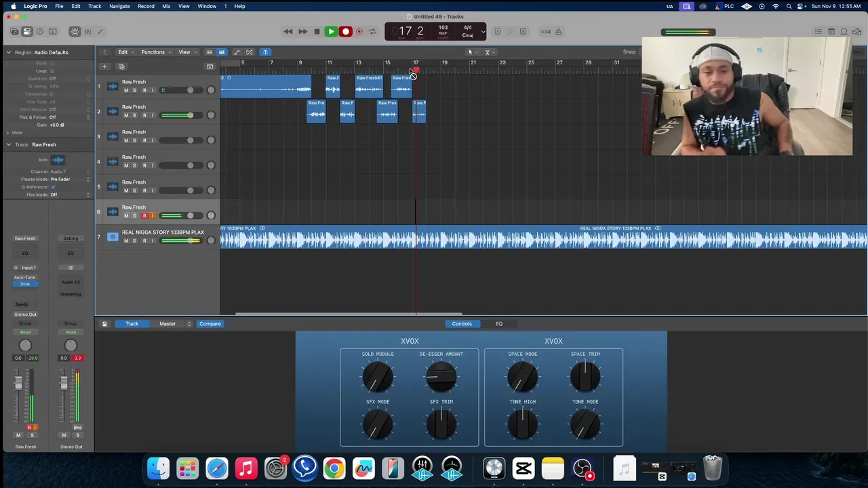This screenshot has width=868, height=488.
Task: Switch to the Master tab in Smart Controls
Action: click(x=167, y=324)
